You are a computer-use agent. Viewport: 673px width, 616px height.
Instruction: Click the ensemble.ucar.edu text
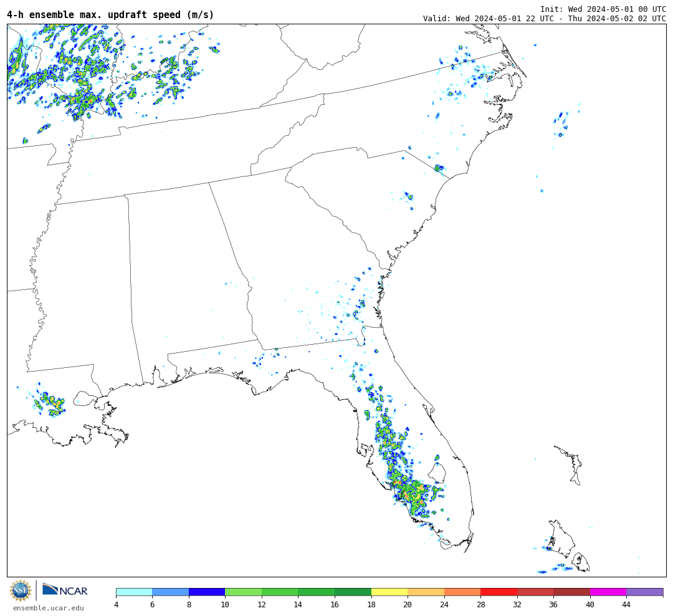(49, 608)
